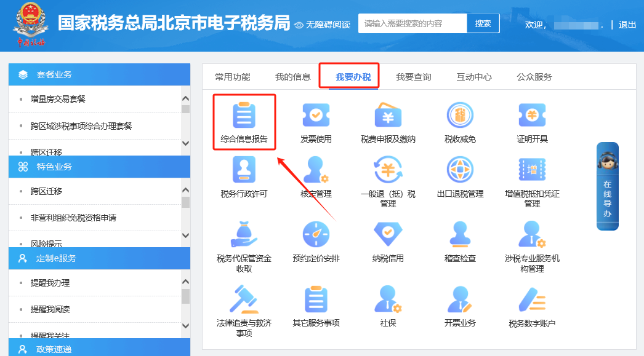Viewport: 644px width, 356px height.
Task: Open 增量房交易套餐 link
Action: pyautogui.click(x=58, y=99)
